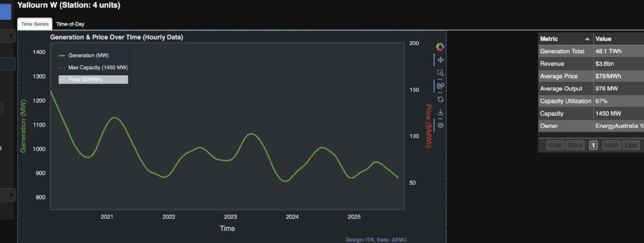Enable the Wheel Zoom tool
The height and width of the screenshot is (243, 644).
[440, 86]
